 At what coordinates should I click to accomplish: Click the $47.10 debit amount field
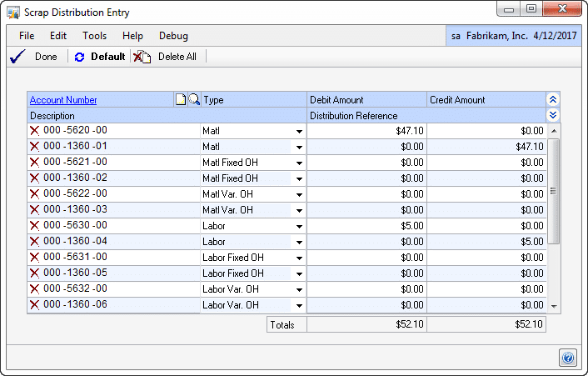coord(366,131)
